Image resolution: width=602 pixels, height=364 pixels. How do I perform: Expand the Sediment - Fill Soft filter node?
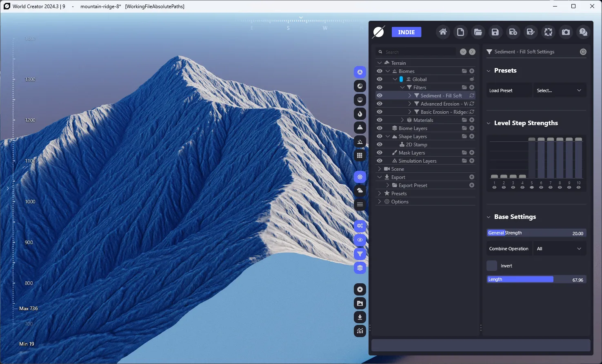(x=410, y=95)
